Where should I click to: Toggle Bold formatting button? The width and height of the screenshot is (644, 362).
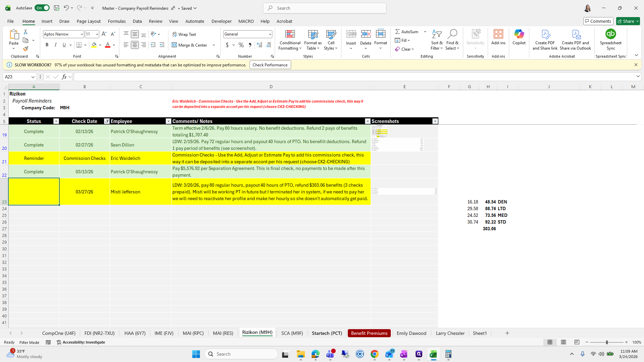[47, 45]
